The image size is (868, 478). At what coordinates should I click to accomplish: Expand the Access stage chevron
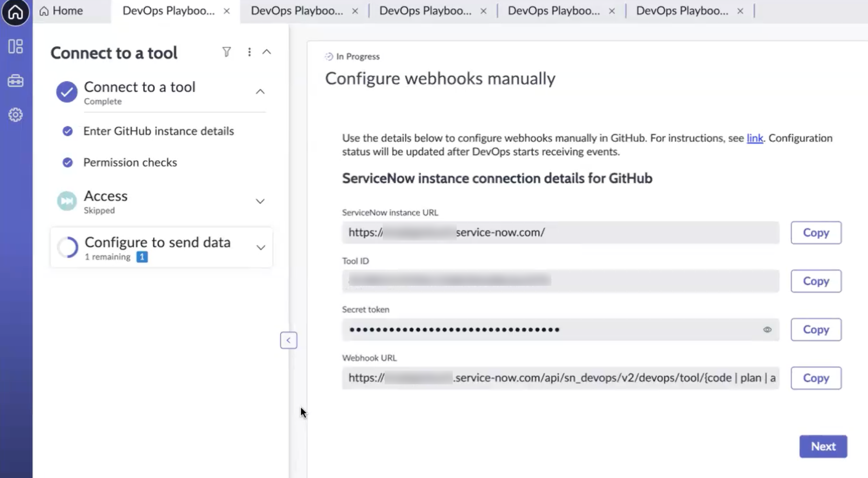260,201
